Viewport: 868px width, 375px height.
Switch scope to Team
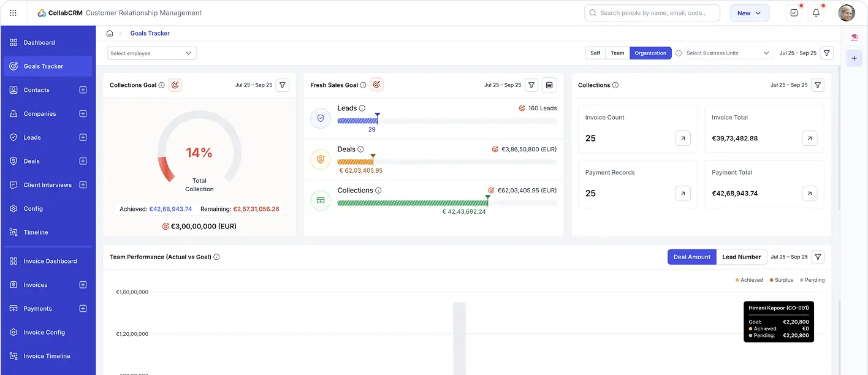(617, 53)
